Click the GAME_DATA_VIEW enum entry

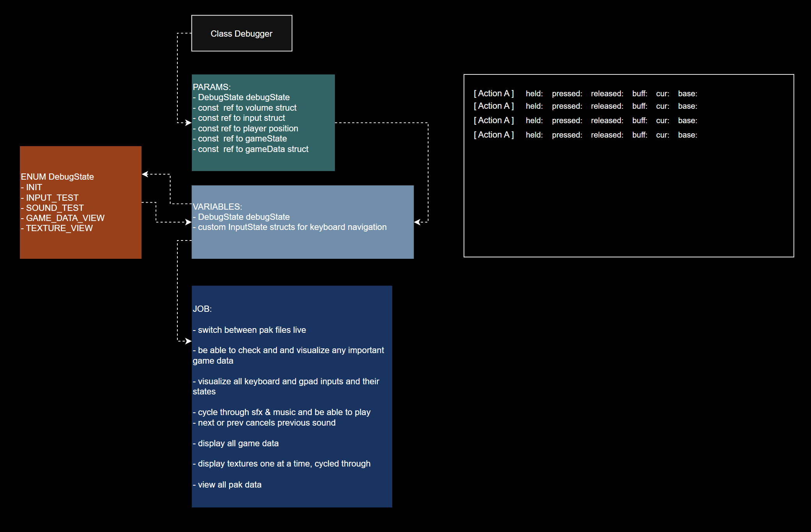tap(63, 218)
